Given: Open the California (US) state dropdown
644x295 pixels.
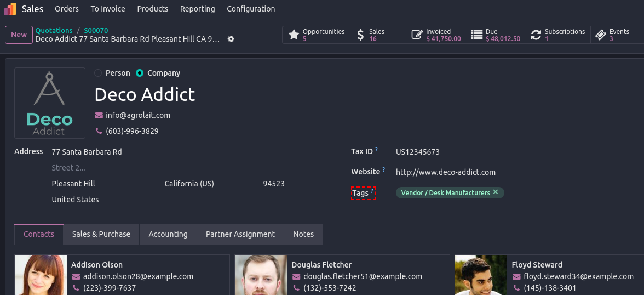Looking at the screenshot, I should (189, 184).
